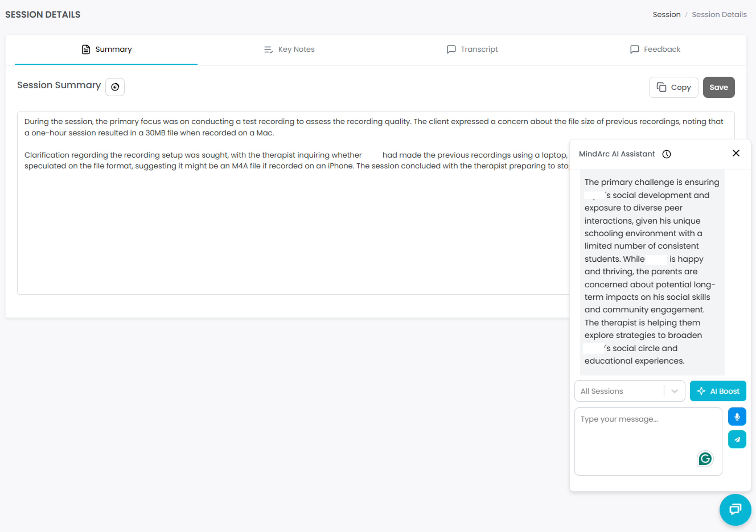Click the chevron arrow in All Sessions selector
Screen dimensions: 756x532
click(674, 391)
